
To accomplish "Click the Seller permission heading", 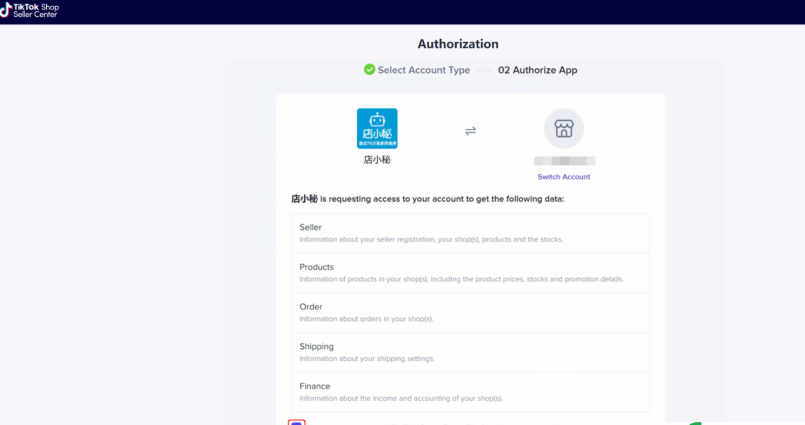I will (310, 227).
